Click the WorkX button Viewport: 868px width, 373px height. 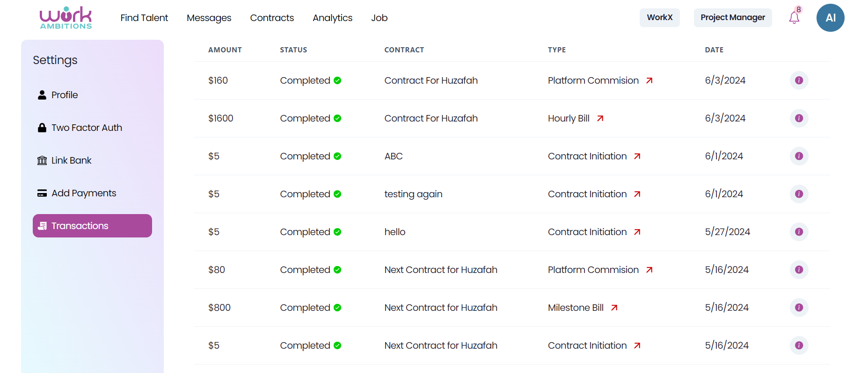[659, 18]
